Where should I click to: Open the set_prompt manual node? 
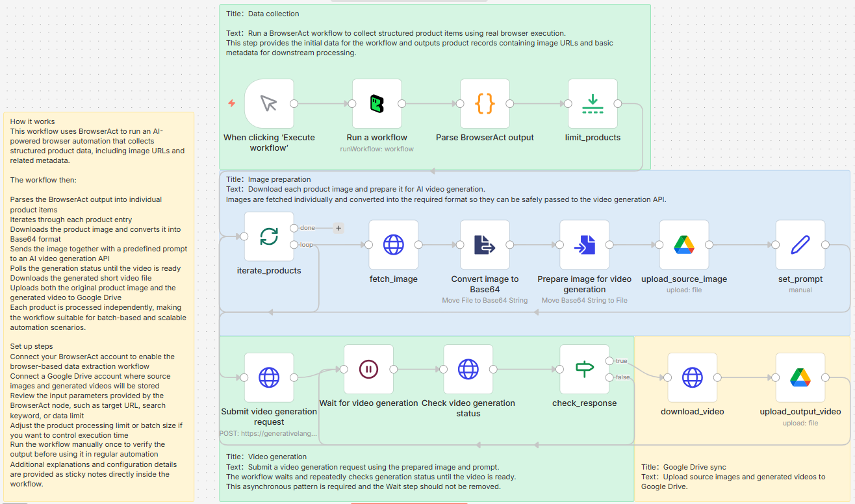[800, 246]
